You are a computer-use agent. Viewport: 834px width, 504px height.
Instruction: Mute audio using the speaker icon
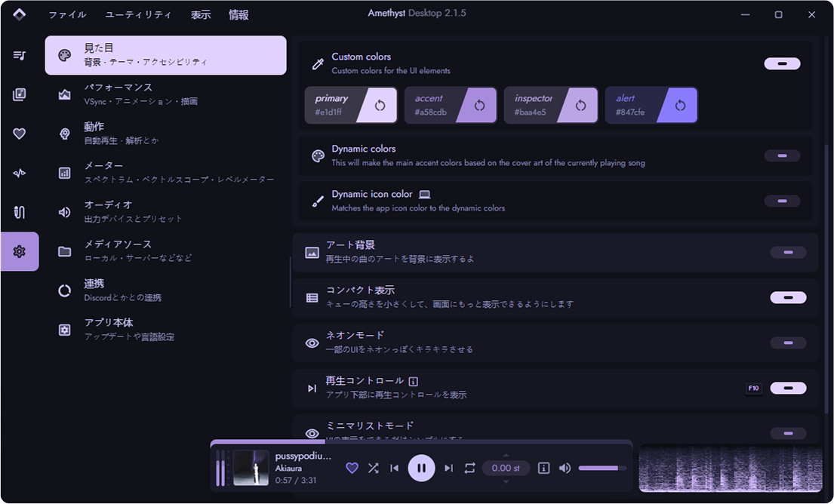tap(565, 468)
